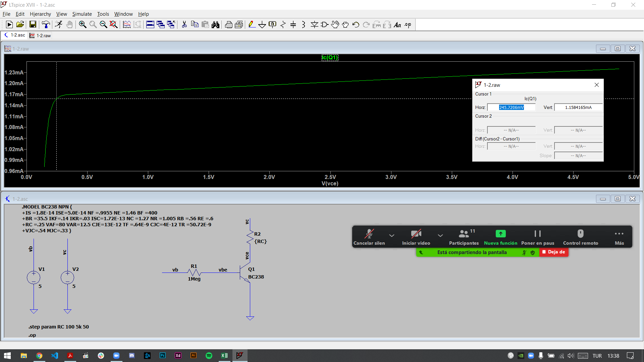This screenshot has height=362, width=644.
Task: Select the Draw wire pencil tool
Action: (x=252, y=24)
